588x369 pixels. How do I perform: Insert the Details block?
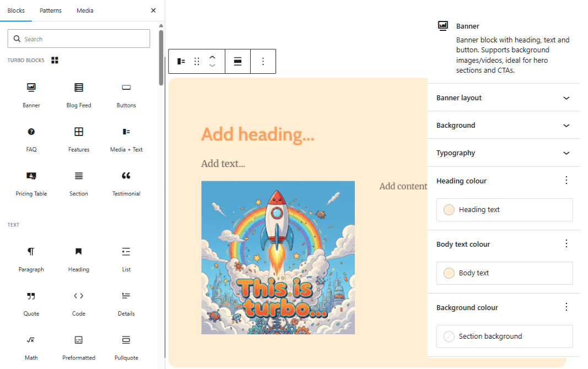126,304
